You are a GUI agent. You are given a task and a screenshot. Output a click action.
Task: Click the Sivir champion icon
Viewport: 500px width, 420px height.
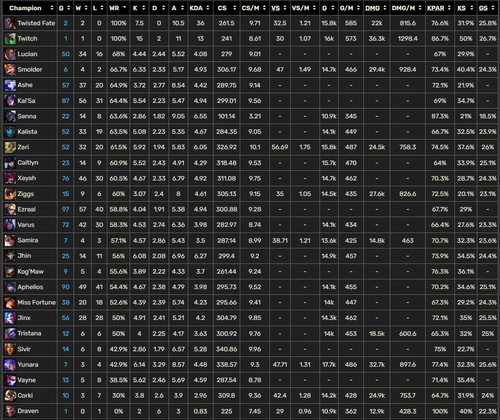click(10, 349)
